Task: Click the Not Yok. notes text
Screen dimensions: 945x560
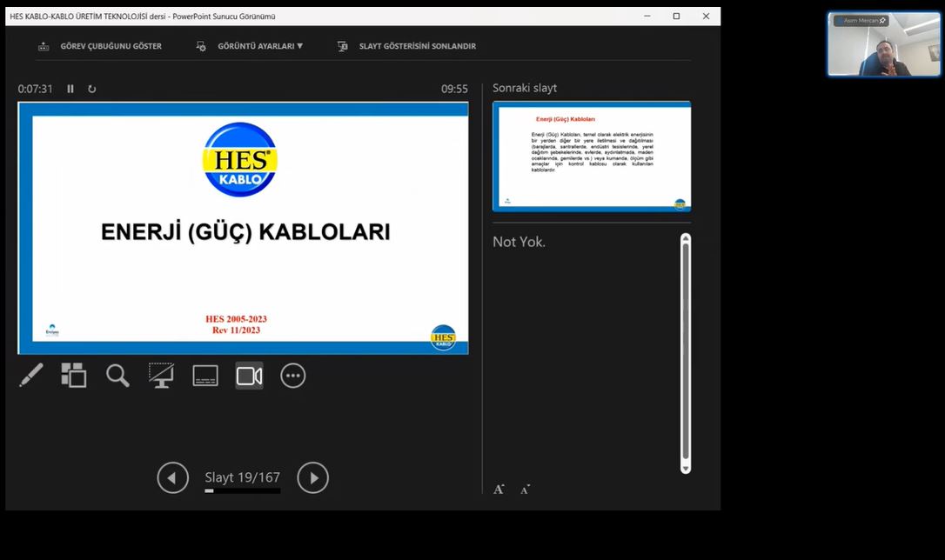Action: click(519, 242)
